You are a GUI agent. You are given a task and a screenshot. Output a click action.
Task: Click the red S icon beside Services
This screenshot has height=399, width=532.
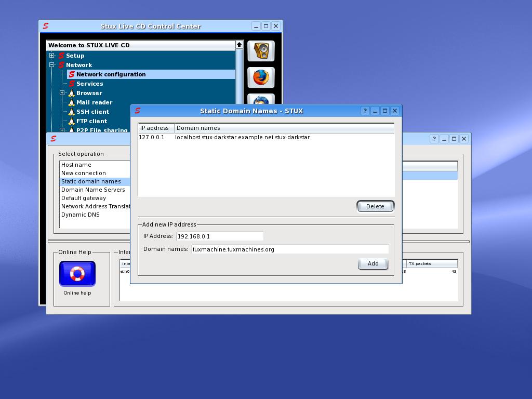72,84
